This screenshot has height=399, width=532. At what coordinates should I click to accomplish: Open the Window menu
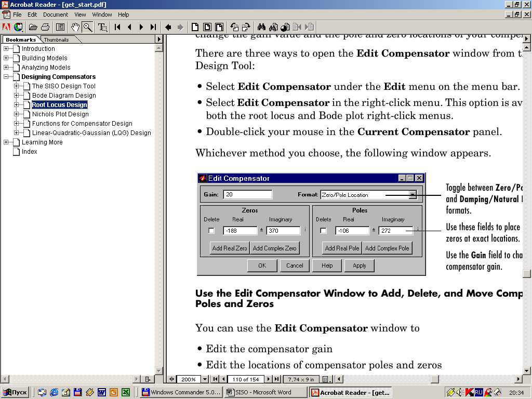[102, 15]
